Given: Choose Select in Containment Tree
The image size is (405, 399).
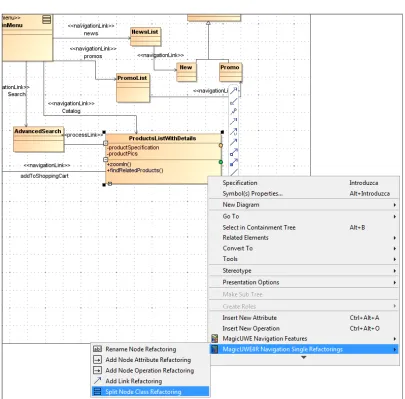Looking at the screenshot, I should click(x=304, y=227).
